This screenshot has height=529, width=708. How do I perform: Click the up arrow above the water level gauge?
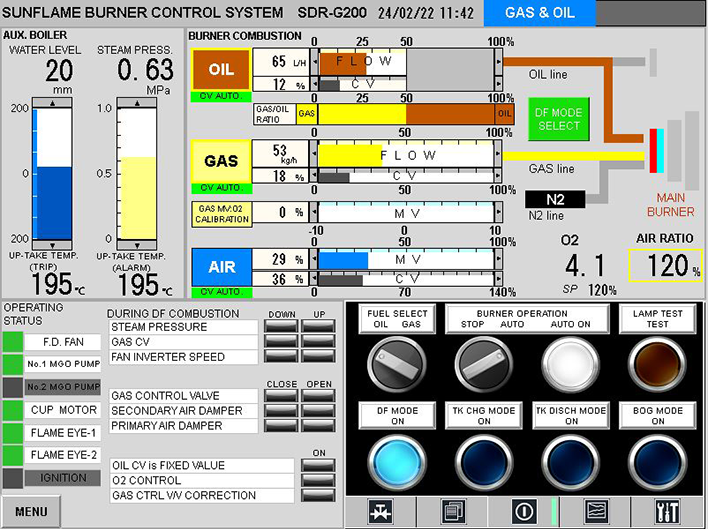tap(51, 101)
